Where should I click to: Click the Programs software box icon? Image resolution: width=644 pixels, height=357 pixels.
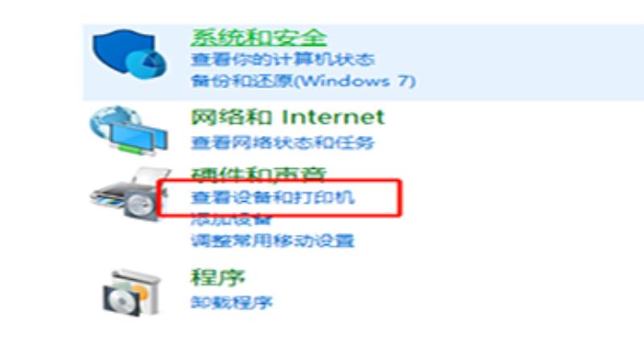pyautogui.click(x=131, y=293)
